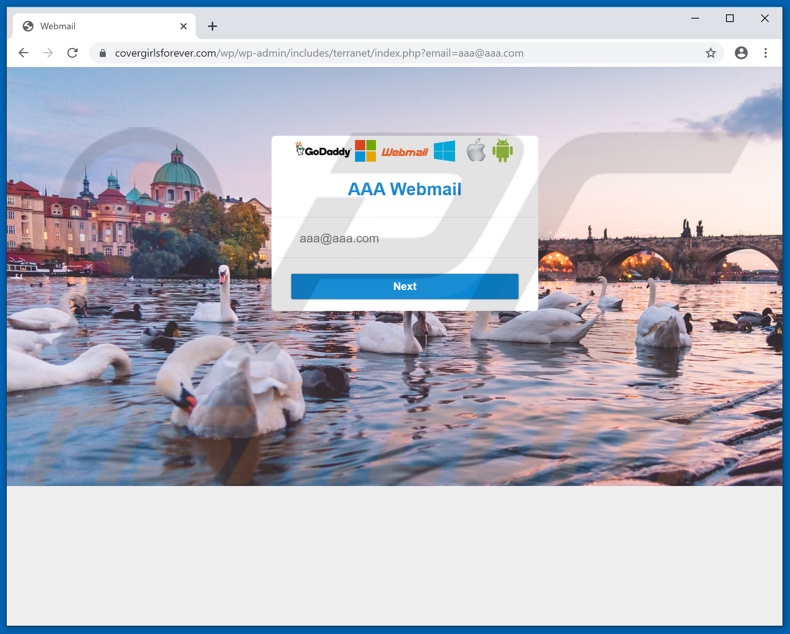This screenshot has width=790, height=634.
Task: Minimize the Chrome window
Action: click(695, 18)
